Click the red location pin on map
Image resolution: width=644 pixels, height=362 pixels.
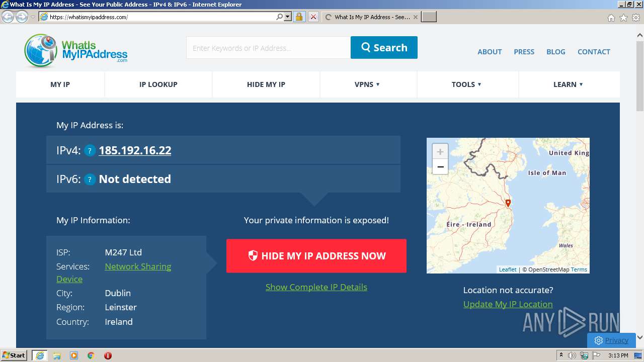(x=508, y=203)
